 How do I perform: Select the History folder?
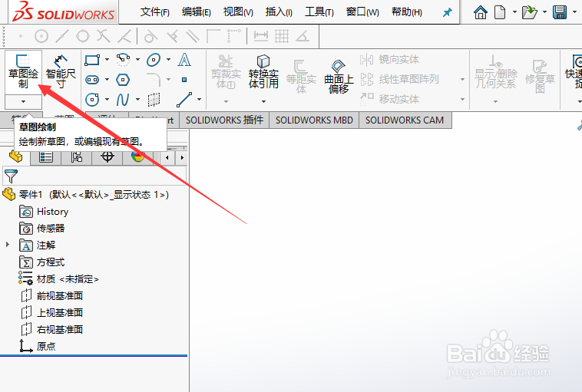click(44, 212)
